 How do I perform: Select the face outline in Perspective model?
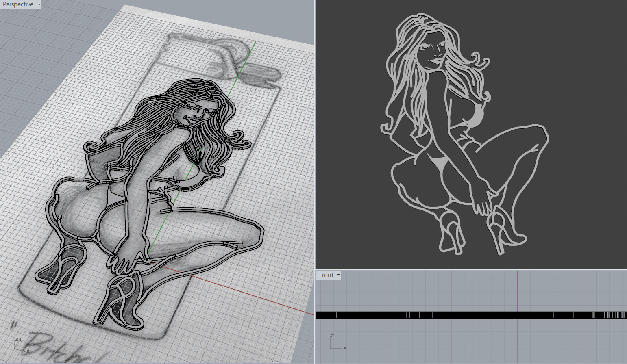tap(194, 112)
